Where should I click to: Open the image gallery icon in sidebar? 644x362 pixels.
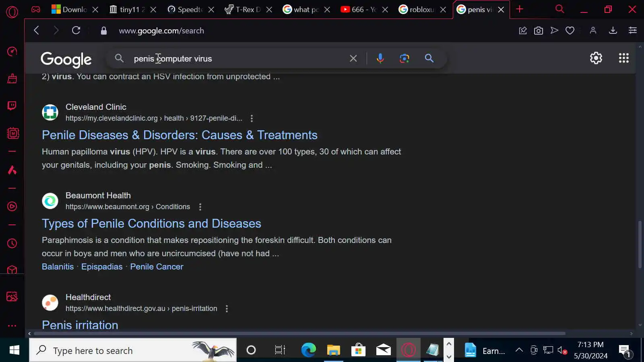(12, 297)
